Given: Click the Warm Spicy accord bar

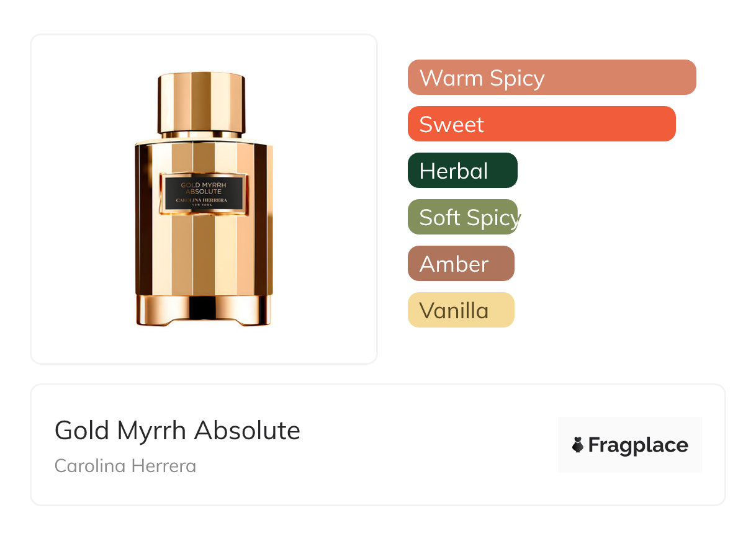Looking at the screenshot, I should 552,78.
